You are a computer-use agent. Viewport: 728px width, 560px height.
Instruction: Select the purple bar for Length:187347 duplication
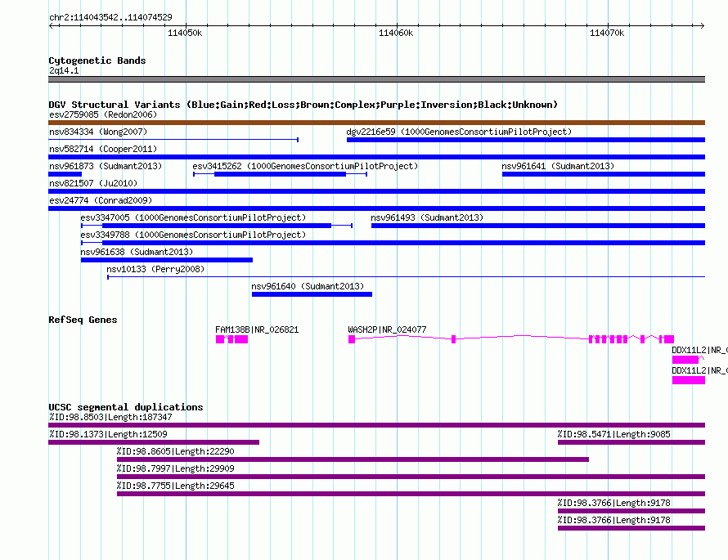[376, 425]
